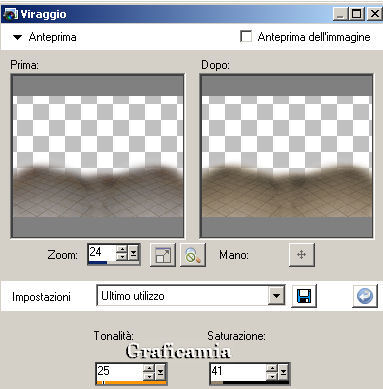Image resolution: width=383 pixels, height=389 pixels.
Task: Open the Tonalità slider dropdown arrow
Action: (x=160, y=372)
